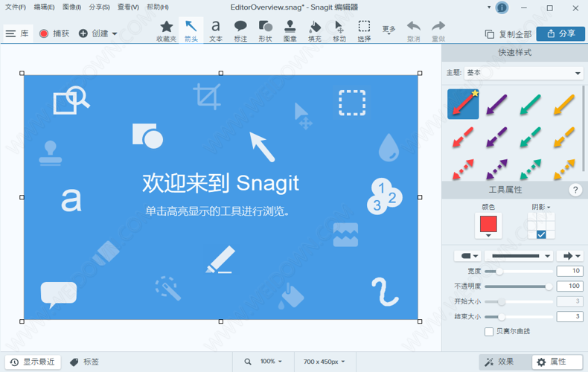Viewport: 588px width, 372px height.
Task: Pick the Selection marquee tool
Action: [364, 31]
